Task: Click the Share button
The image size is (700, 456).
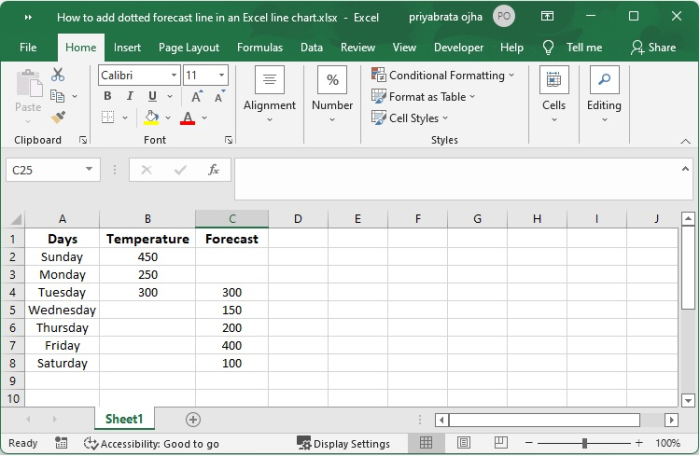Action: coord(653,47)
